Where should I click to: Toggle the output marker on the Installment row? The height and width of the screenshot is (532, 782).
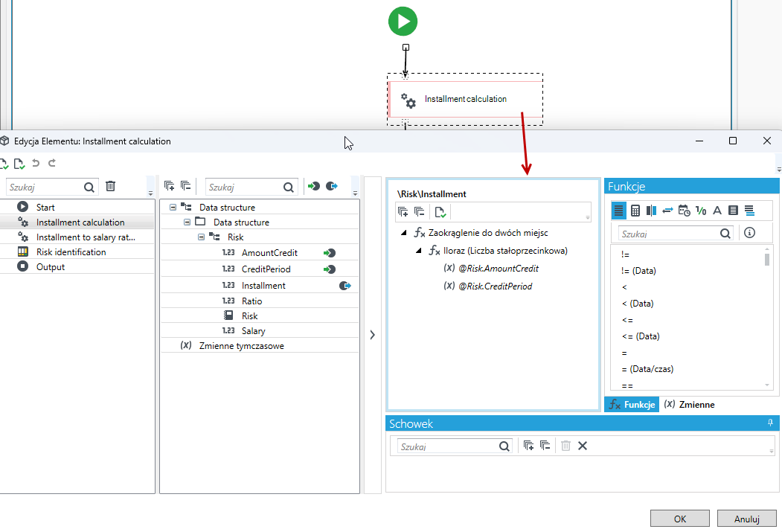(345, 286)
